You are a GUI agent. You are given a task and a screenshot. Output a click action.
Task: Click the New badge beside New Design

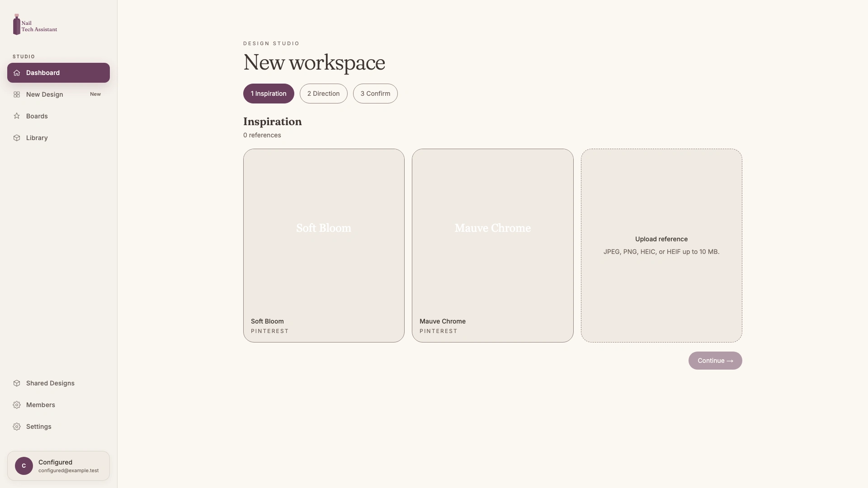pyautogui.click(x=95, y=94)
